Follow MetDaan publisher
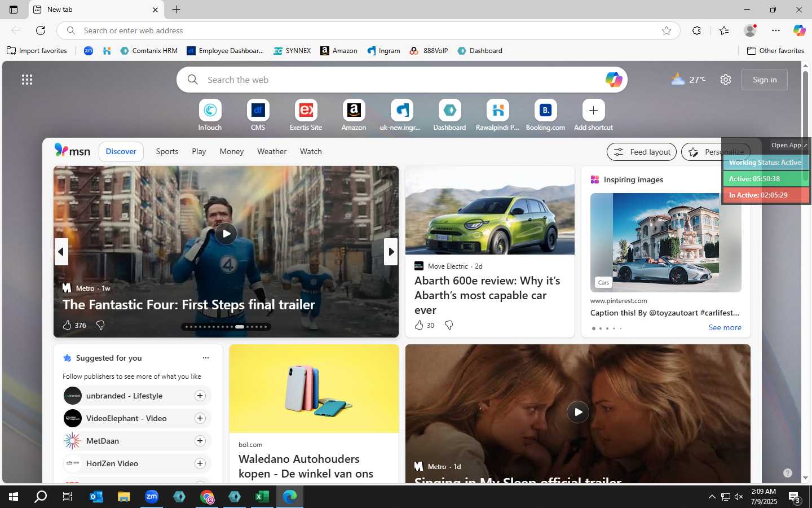The height and width of the screenshot is (508, 812). click(x=200, y=441)
